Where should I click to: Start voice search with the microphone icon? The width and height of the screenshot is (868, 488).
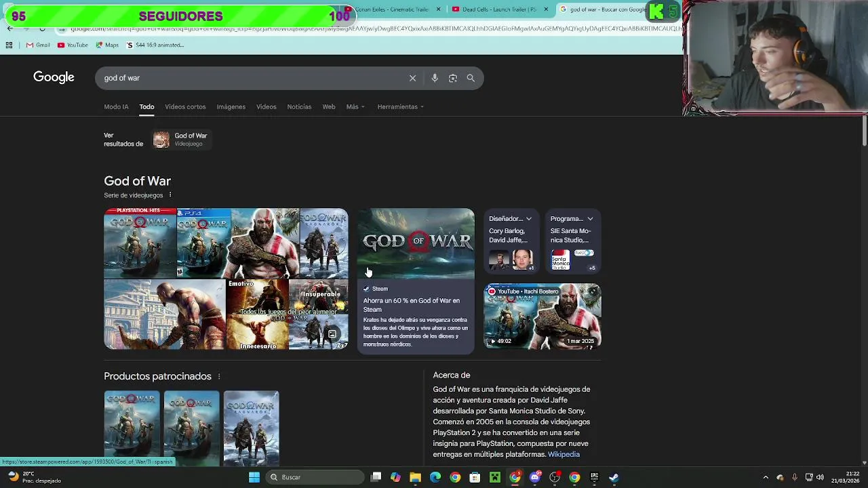pyautogui.click(x=435, y=78)
